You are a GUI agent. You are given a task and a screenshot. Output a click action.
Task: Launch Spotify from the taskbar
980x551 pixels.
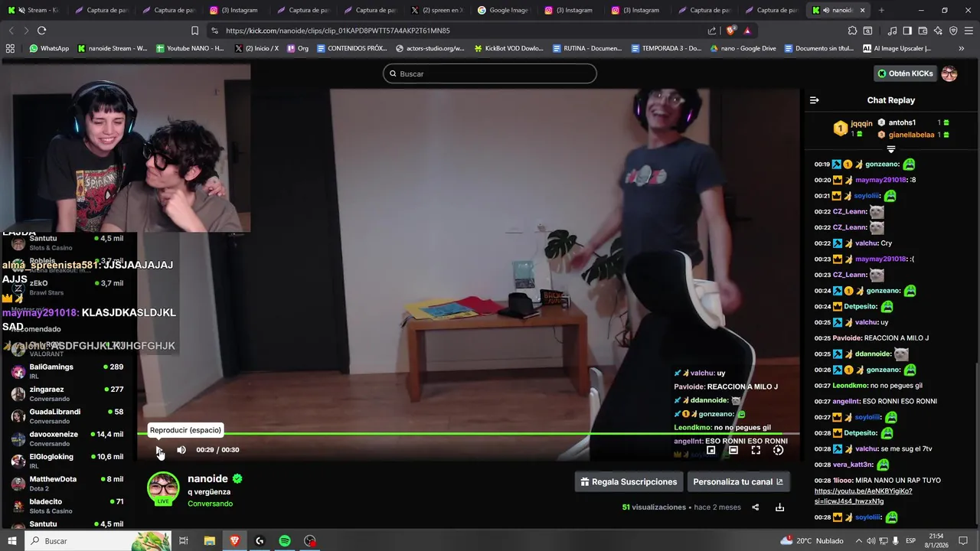click(284, 541)
